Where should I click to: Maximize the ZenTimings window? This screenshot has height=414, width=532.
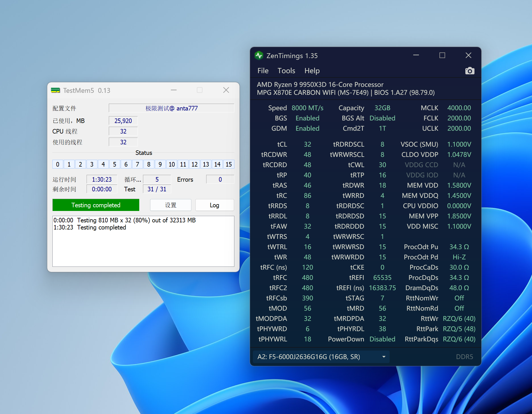pos(442,55)
